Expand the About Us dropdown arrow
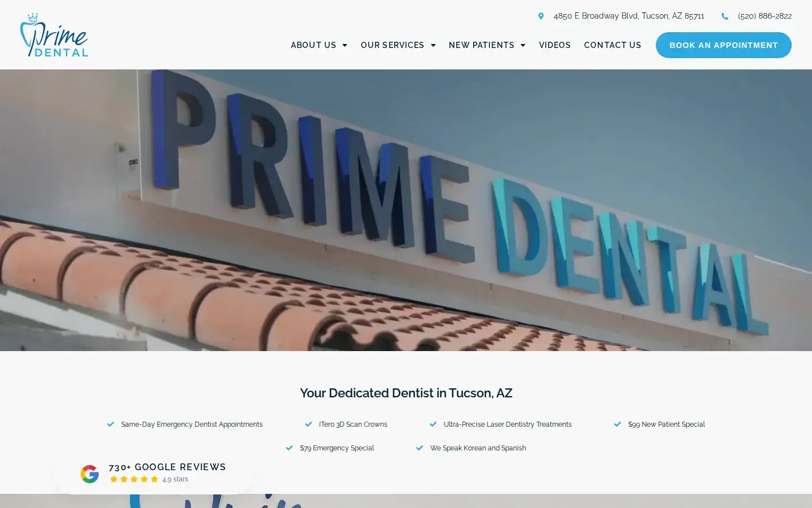 [345, 45]
